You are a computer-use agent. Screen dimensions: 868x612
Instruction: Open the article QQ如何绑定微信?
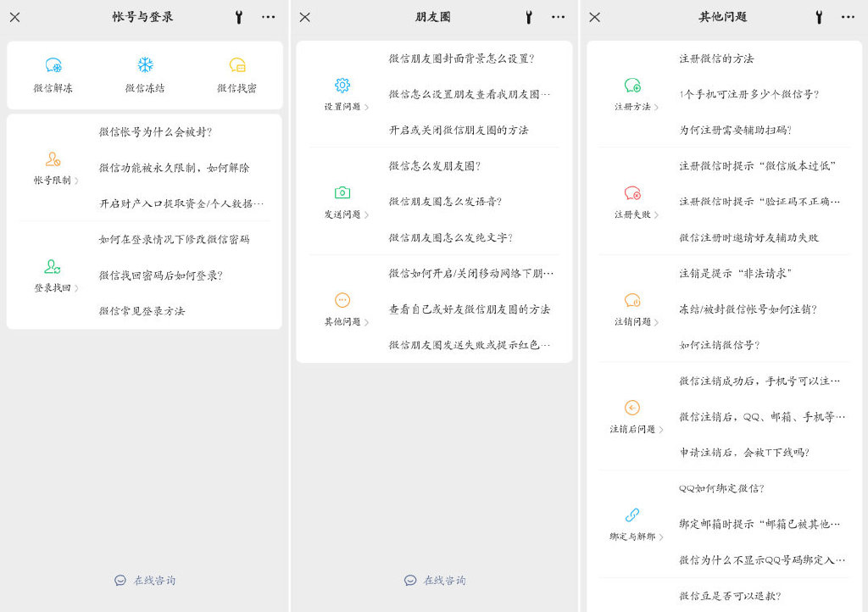click(x=721, y=488)
